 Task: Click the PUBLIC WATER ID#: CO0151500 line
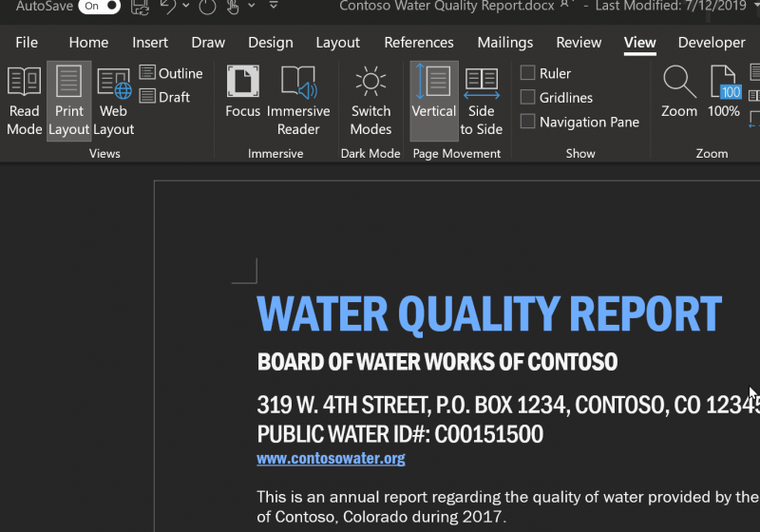(400, 434)
